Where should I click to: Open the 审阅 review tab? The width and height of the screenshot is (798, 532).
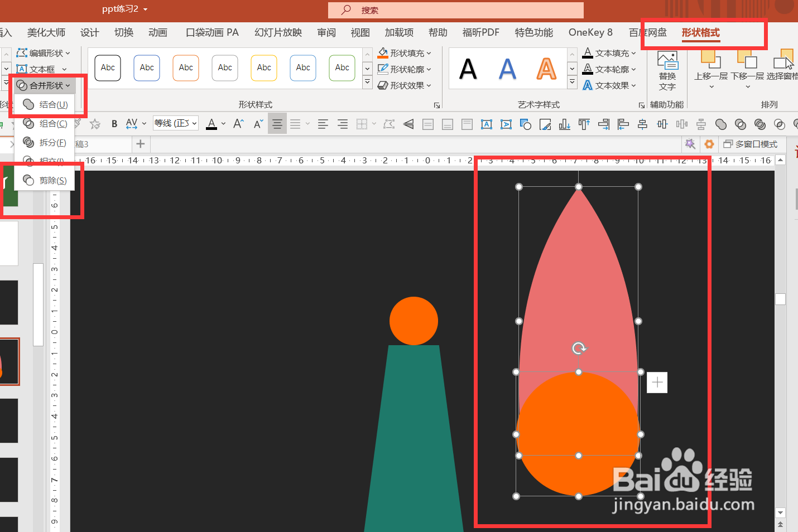click(x=326, y=32)
